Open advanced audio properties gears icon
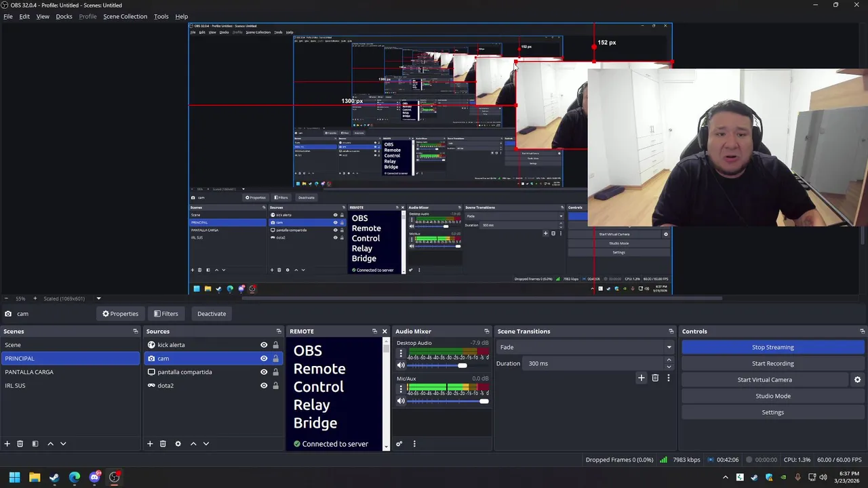The width and height of the screenshot is (868, 488). (399, 444)
